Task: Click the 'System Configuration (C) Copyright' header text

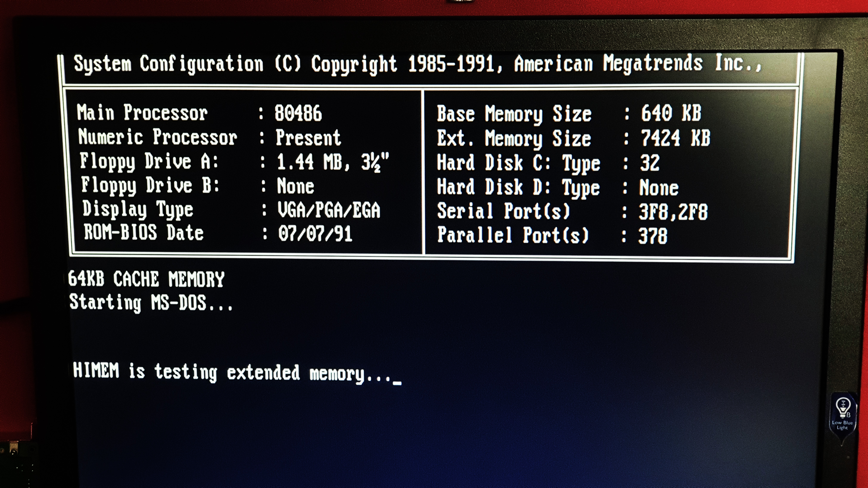Action: click(235, 64)
